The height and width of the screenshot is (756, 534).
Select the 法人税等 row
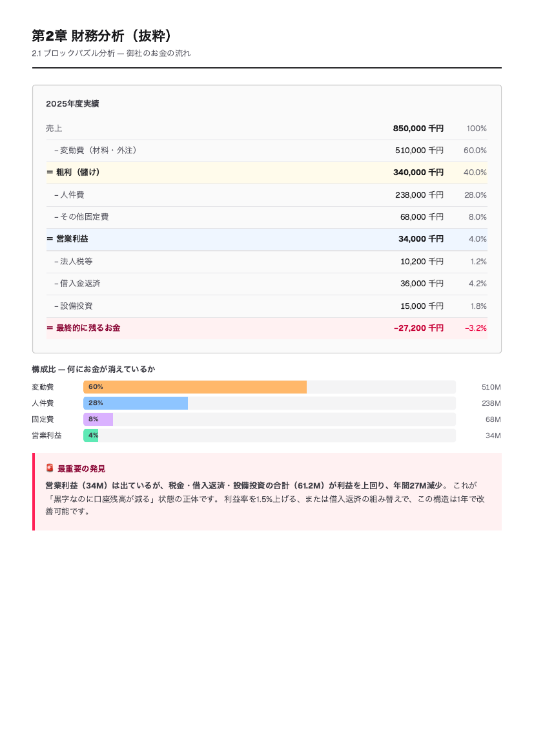point(267,262)
